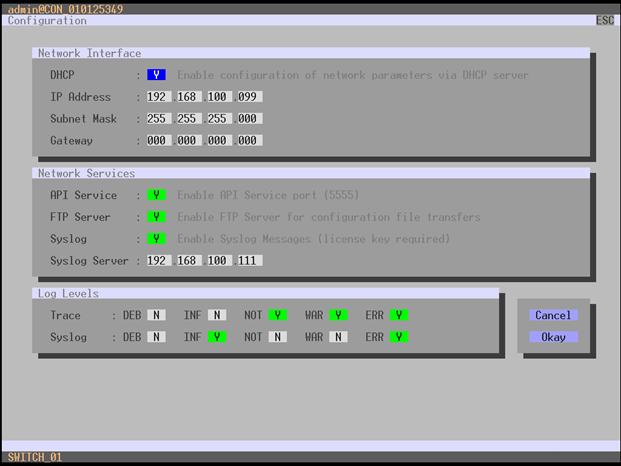Toggle the FTP Server option

(156, 217)
